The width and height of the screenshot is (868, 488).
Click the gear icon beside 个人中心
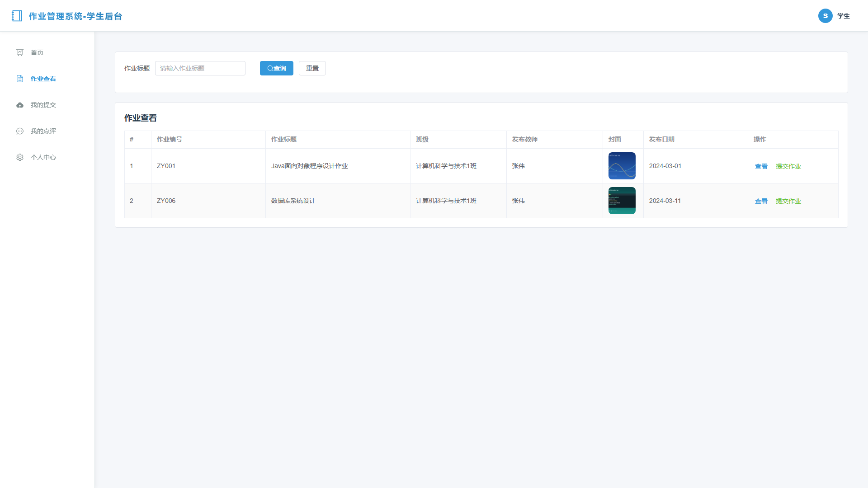(20, 157)
